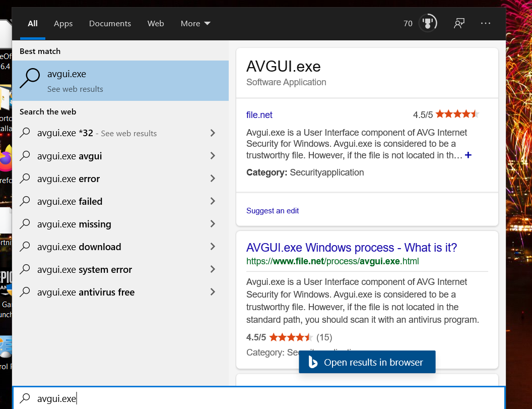
Task: Select the avgui.exe best match result
Action: point(120,81)
